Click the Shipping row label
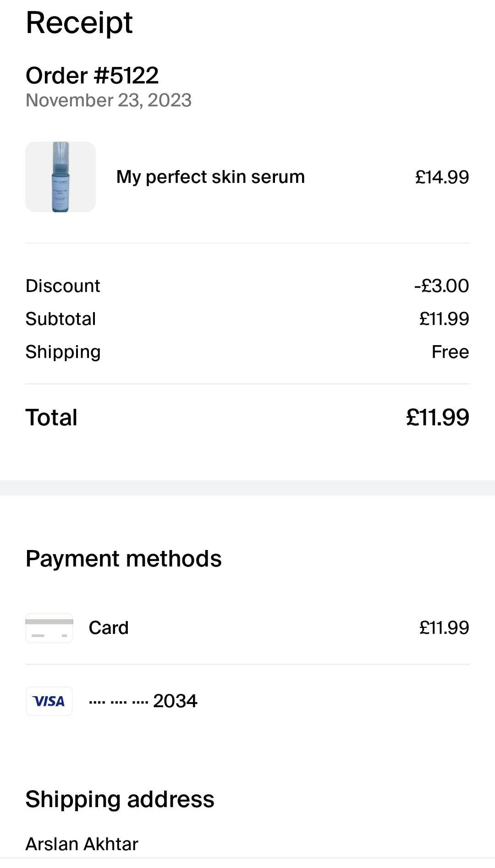495x868 pixels. pyautogui.click(x=63, y=352)
